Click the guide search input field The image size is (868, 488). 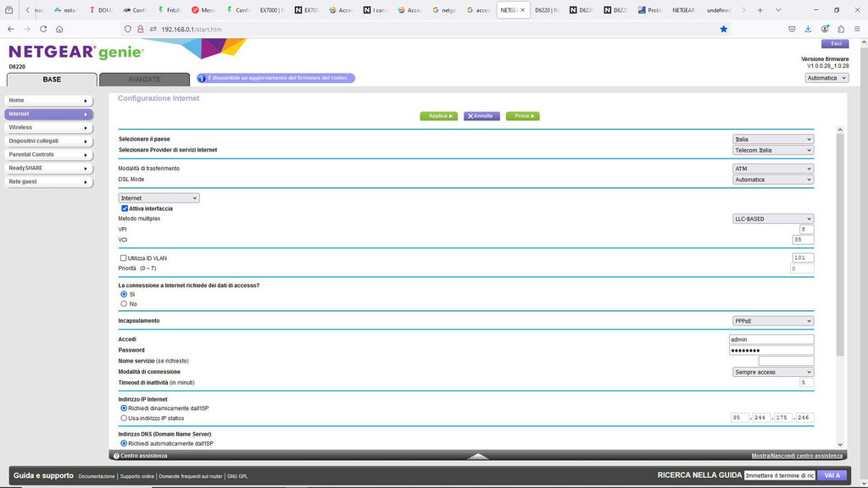click(780, 476)
